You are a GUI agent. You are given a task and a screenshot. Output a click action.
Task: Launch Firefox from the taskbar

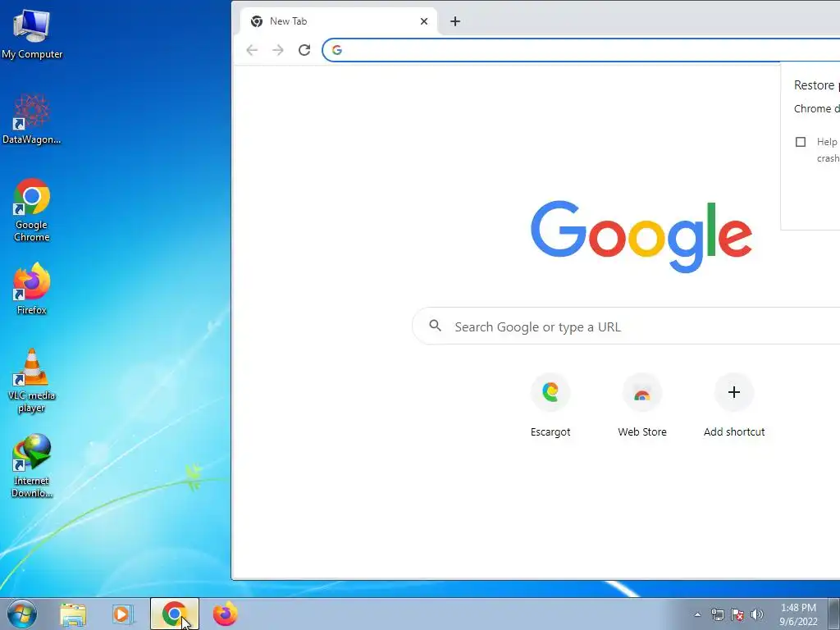point(225,614)
